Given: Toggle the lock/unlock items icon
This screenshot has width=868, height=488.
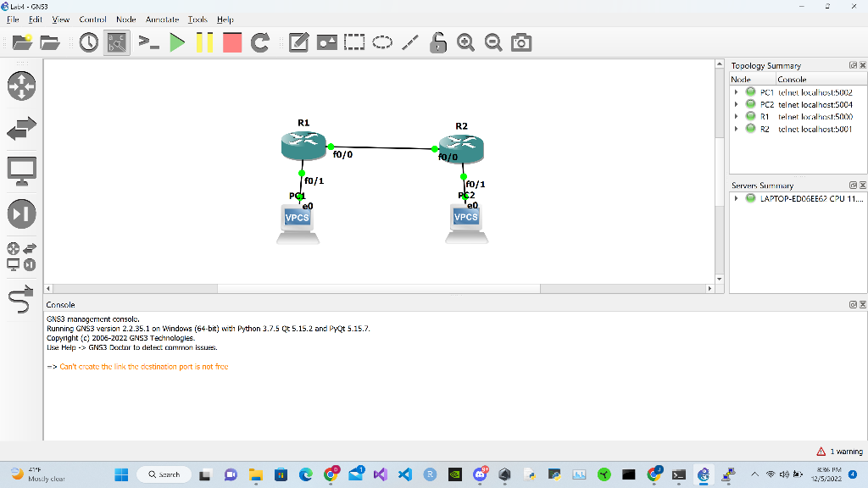Looking at the screenshot, I should tap(437, 42).
